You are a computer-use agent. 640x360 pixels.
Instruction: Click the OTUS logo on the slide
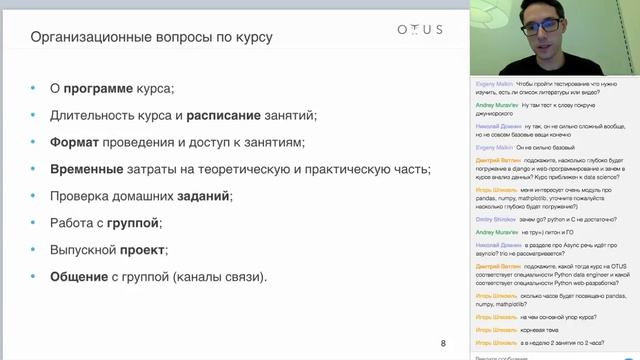(420, 29)
